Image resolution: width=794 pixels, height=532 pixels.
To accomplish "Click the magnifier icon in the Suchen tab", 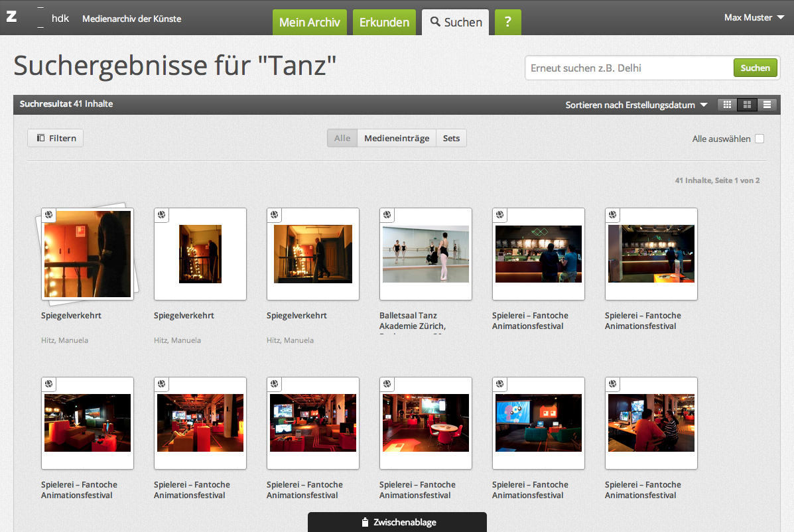I will point(435,22).
